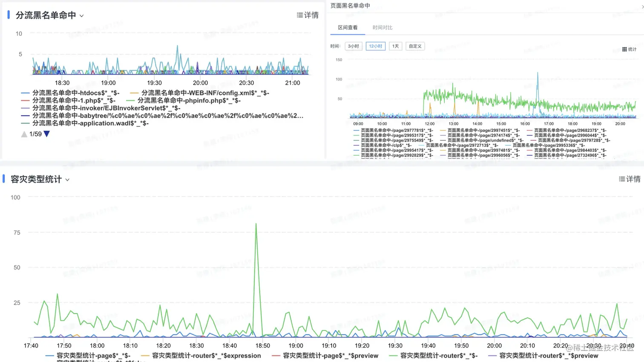This screenshot has width=644, height=362.
Task: Click the 1/59 legend page indicator
Action: click(35, 134)
